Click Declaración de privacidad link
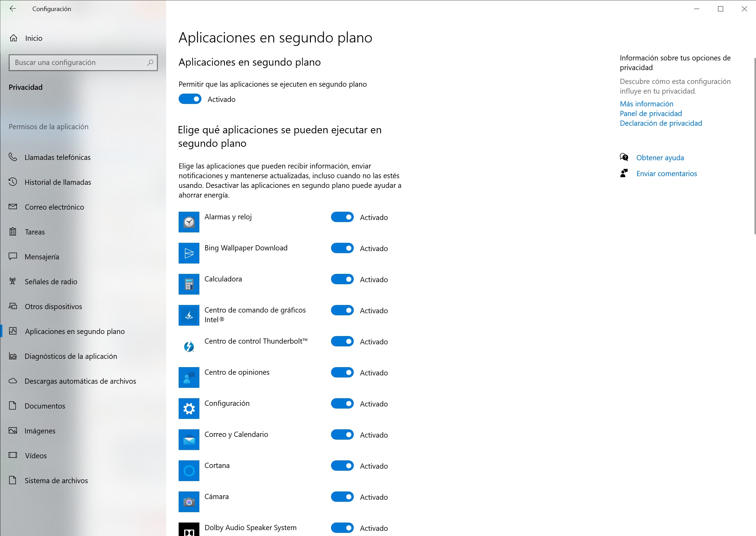Image resolution: width=756 pixels, height=536 pixels. [661, 123]
